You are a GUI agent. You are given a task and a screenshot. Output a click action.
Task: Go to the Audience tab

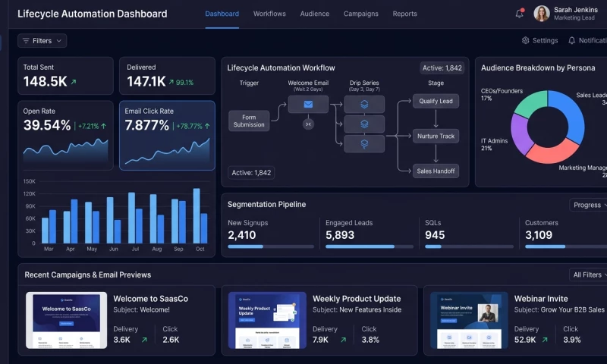point(315,14)
